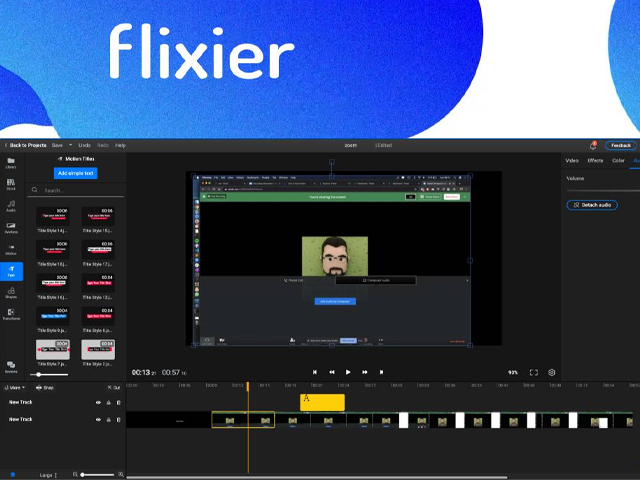
Task: Click the Search input field
Action: (76, 190)
